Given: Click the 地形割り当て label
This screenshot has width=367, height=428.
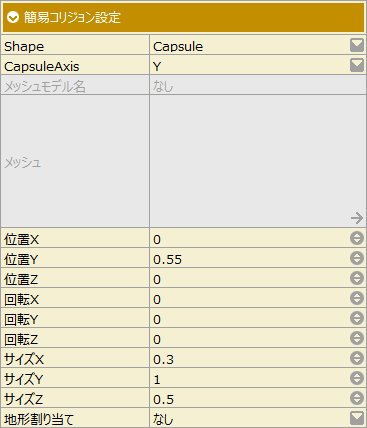Looking at the screenshot, I should (39, 419).
